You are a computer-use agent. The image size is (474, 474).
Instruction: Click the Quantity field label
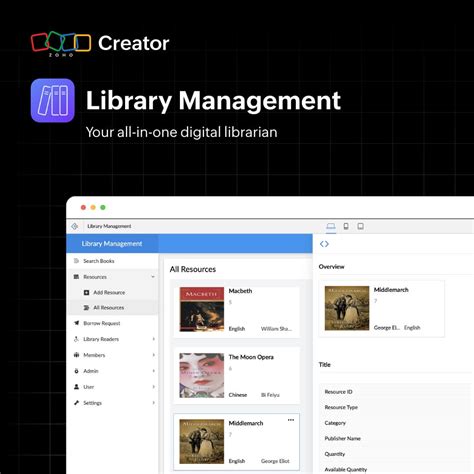(x=335, y=454)
